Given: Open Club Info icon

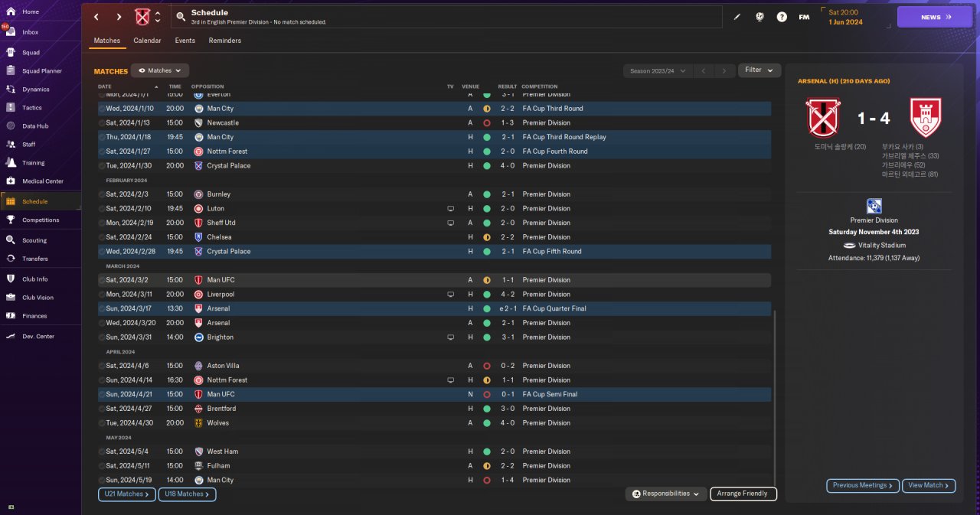Looking at the screenshot, I should [11, 279].
